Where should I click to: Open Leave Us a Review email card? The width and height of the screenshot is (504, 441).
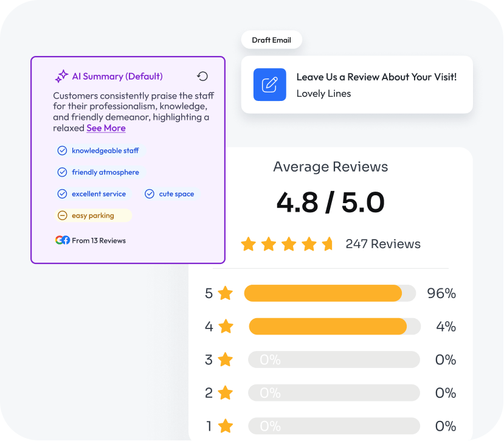[357, 85]
